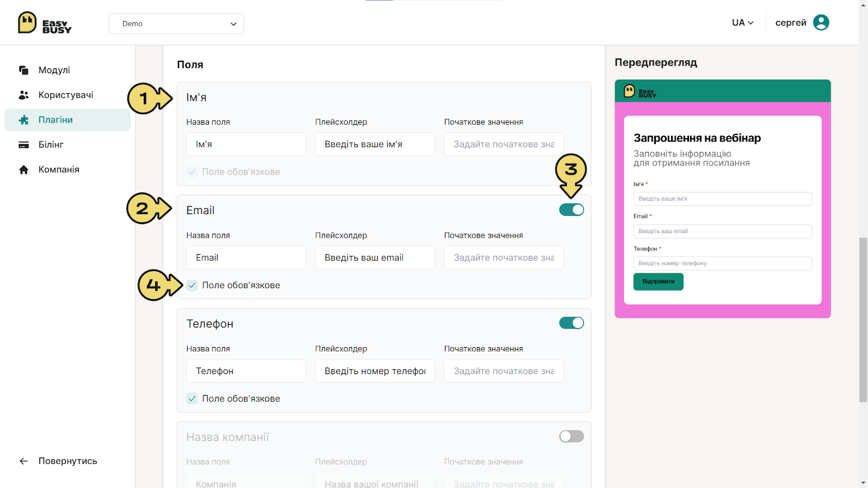868x488 pixels.
Task: Open the Demo project dropdown
Action: pyautogui.click(x=176, y=23)
